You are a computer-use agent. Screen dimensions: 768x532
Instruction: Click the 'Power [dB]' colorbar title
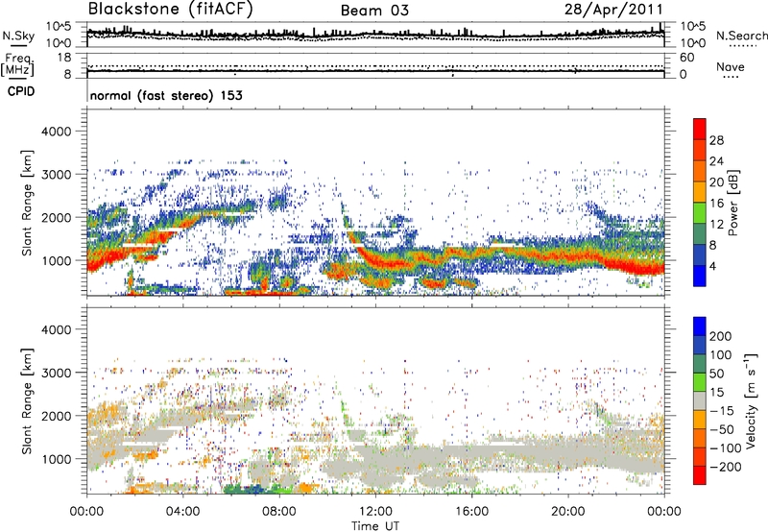732,203
